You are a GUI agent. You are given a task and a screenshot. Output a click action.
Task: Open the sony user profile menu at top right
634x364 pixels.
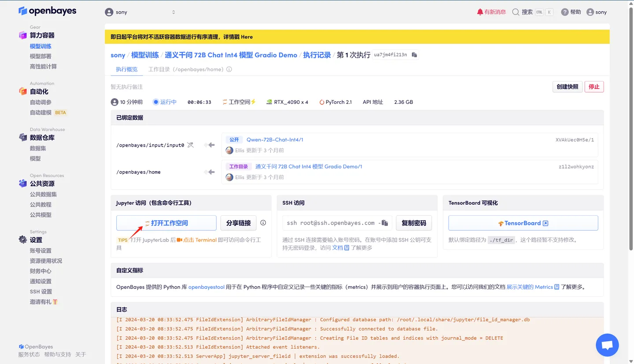point(597,12)
